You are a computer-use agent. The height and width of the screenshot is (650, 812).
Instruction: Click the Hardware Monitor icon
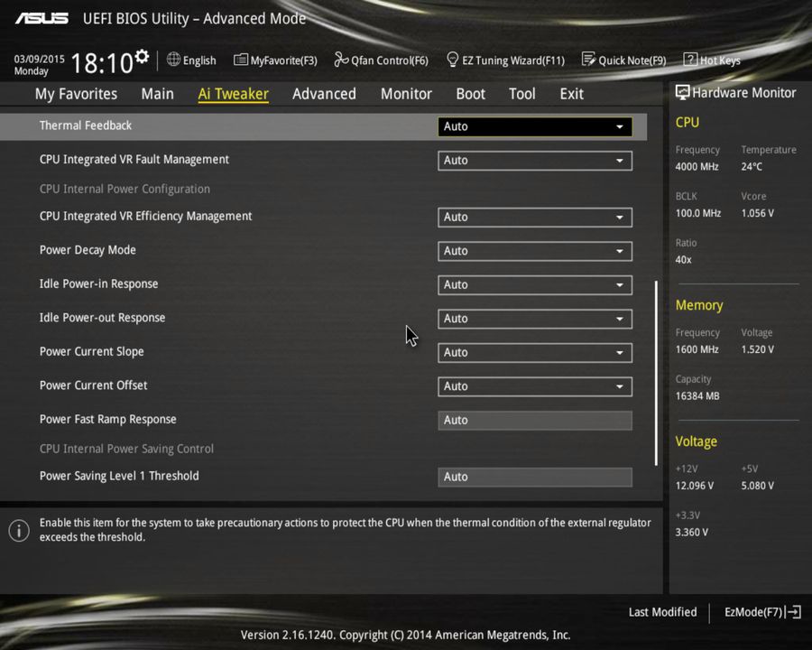click(682, 92)
